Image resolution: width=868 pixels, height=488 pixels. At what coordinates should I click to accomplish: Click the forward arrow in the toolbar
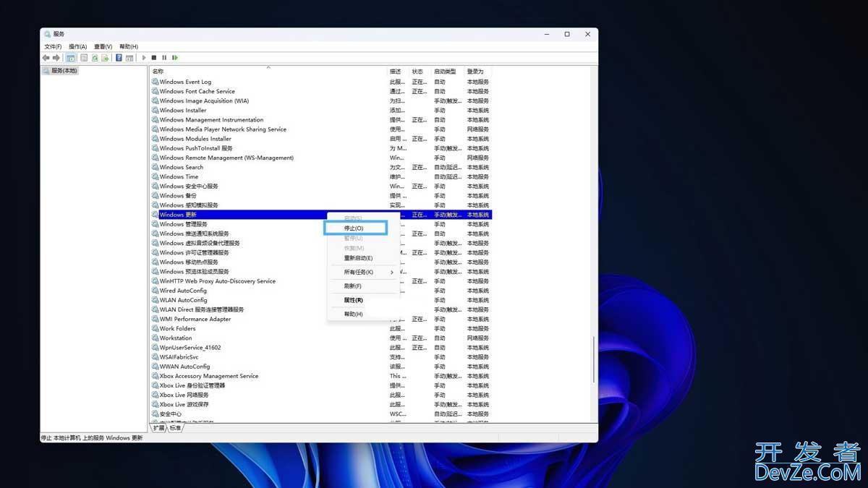[56, 58]
